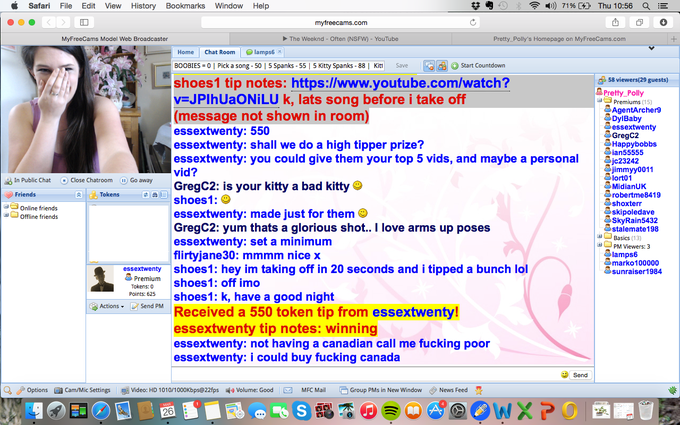Click the second Tokens panel header icon
The height and width of the screenshot is (425, 680).
155,195
